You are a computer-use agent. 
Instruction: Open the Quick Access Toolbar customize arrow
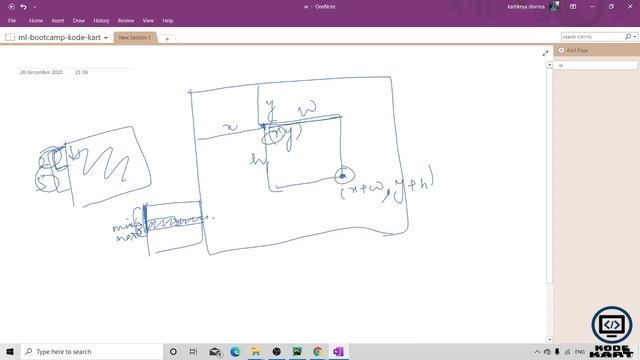pos(35,7)
